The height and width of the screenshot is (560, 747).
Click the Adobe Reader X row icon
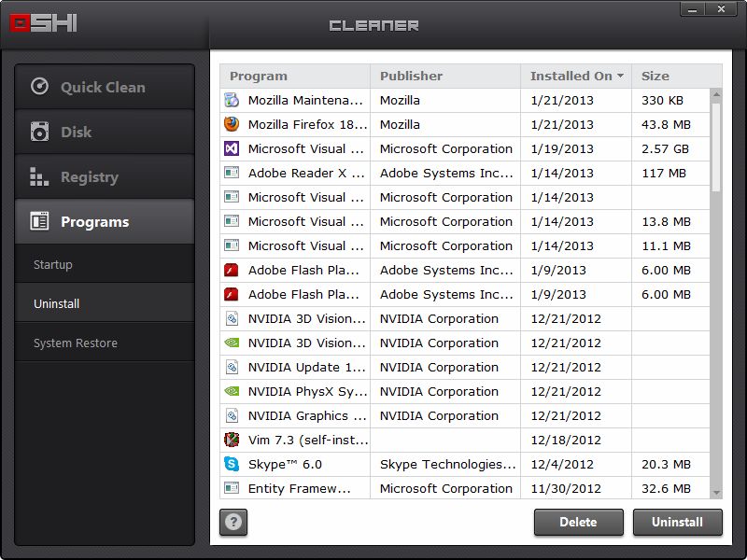(232, 173)
